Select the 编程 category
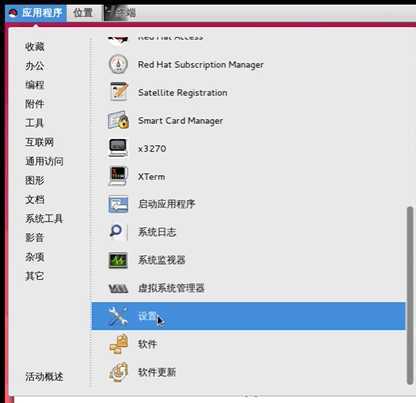Viewport: 416px width, 403px height. point(35,85)
